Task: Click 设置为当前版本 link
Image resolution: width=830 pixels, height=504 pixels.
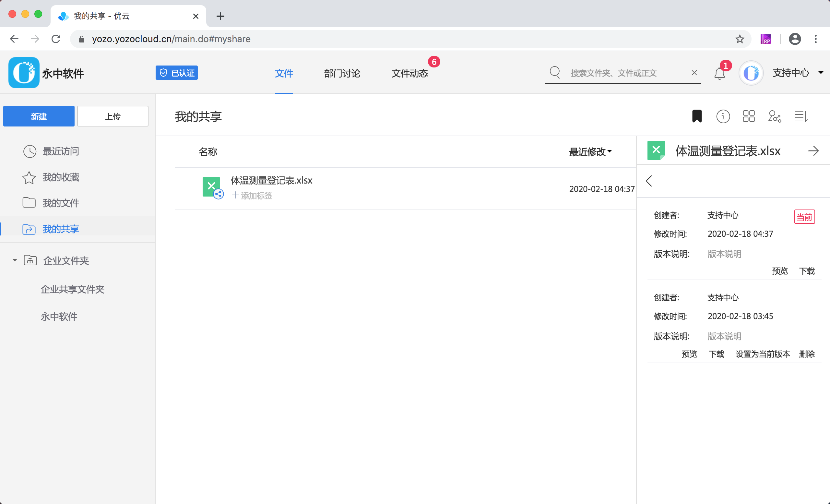Action: [x=762, y=354]
